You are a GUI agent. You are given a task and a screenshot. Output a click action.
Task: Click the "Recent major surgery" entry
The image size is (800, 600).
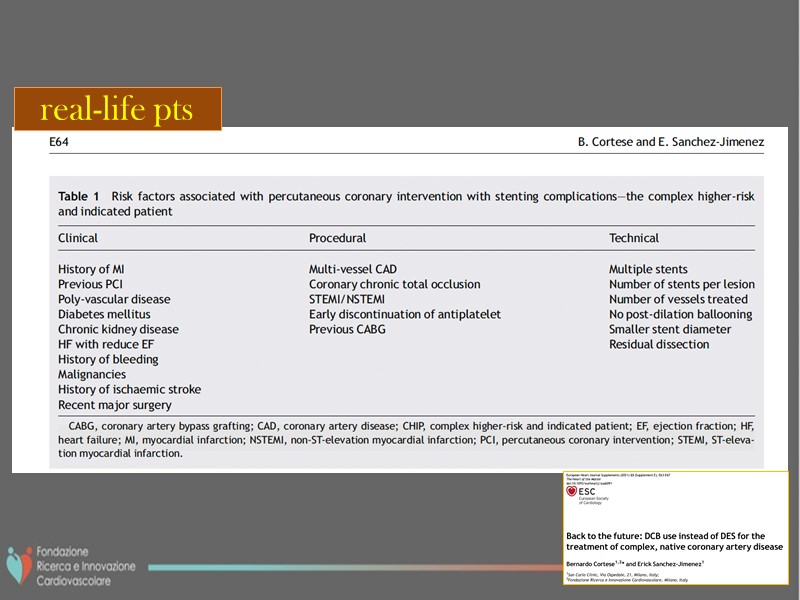[x=114, y=405]
